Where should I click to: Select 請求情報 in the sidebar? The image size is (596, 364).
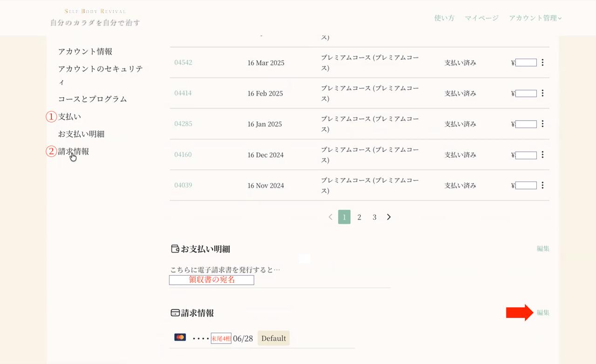(74, 151)
